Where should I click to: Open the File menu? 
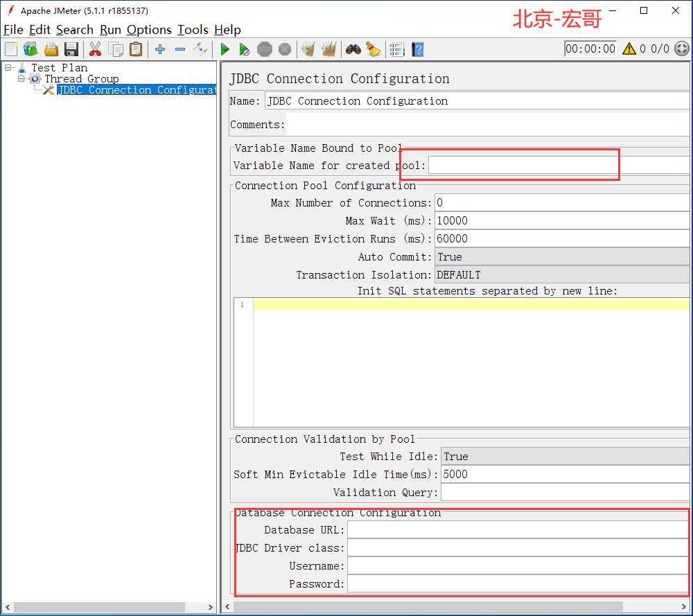pos(13,30)
